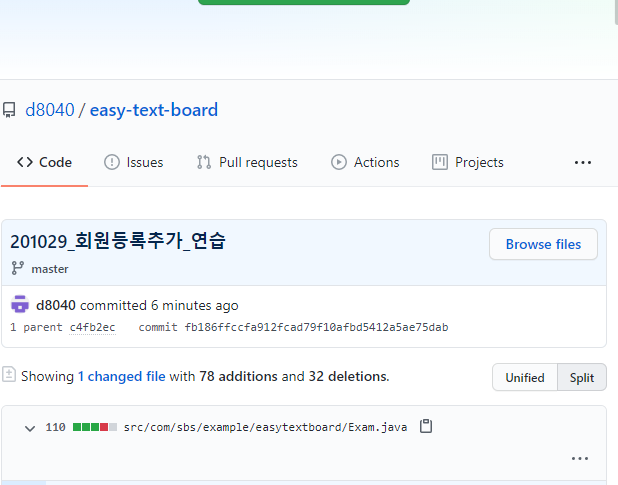618x485 pixels.
Task: Copy the Exam.java file path
Action: (x=426, y=426)
